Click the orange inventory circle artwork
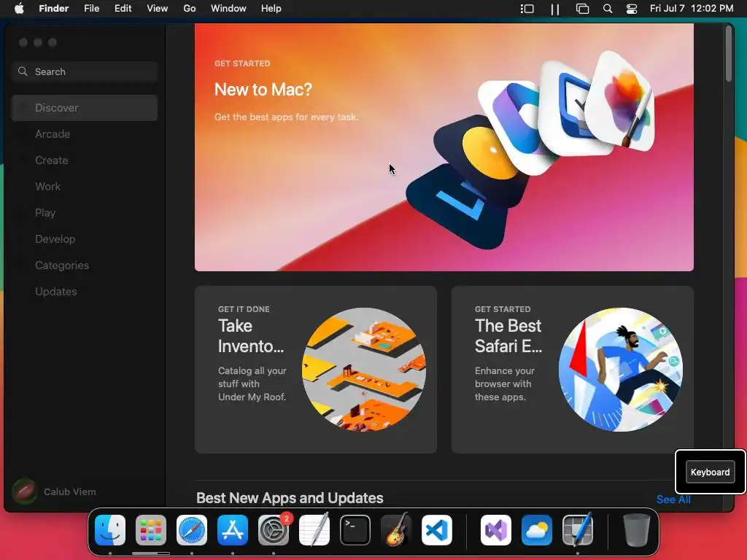This screenshot has height=560, width=747. 364,370
